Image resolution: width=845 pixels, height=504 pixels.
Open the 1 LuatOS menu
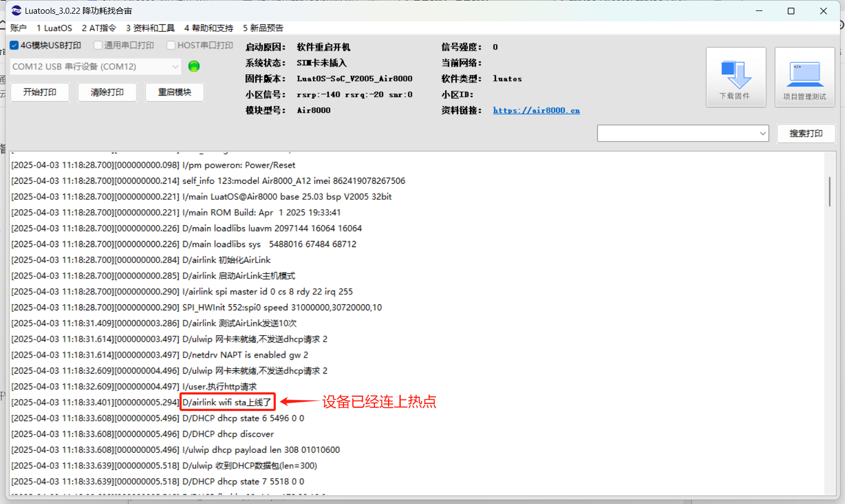click(54, 28)
